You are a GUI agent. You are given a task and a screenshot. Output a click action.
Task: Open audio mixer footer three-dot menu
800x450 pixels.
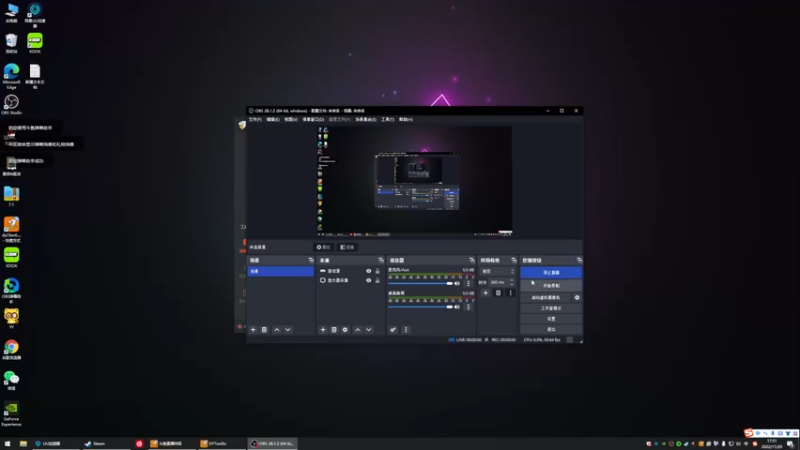pyautogui.click(x=406, y=330)
